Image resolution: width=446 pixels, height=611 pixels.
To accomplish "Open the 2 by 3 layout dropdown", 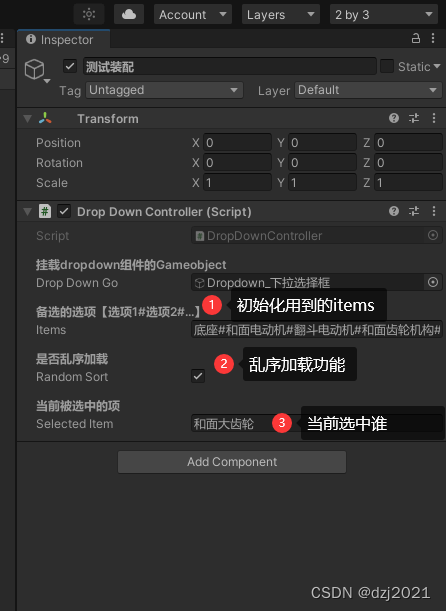I will (x=384, y=14).
